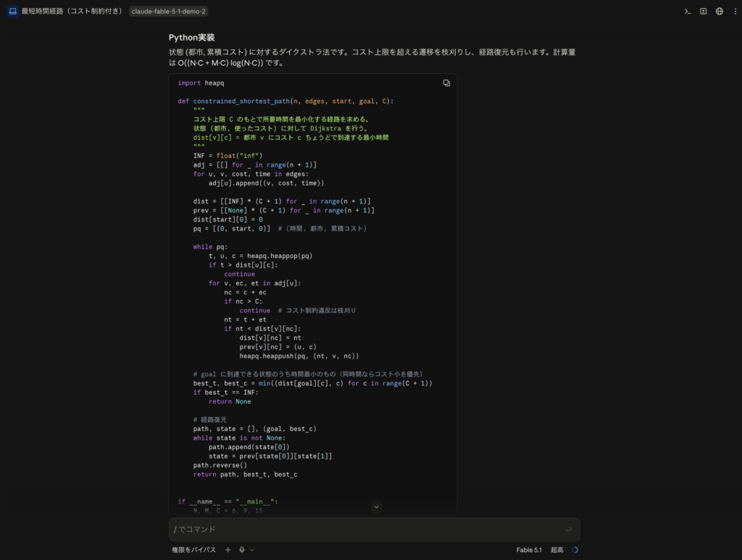Screen dimensions: 742x560
Task: Click the 'if __name__ == "__main__":' line
Action: click(228, 502)
